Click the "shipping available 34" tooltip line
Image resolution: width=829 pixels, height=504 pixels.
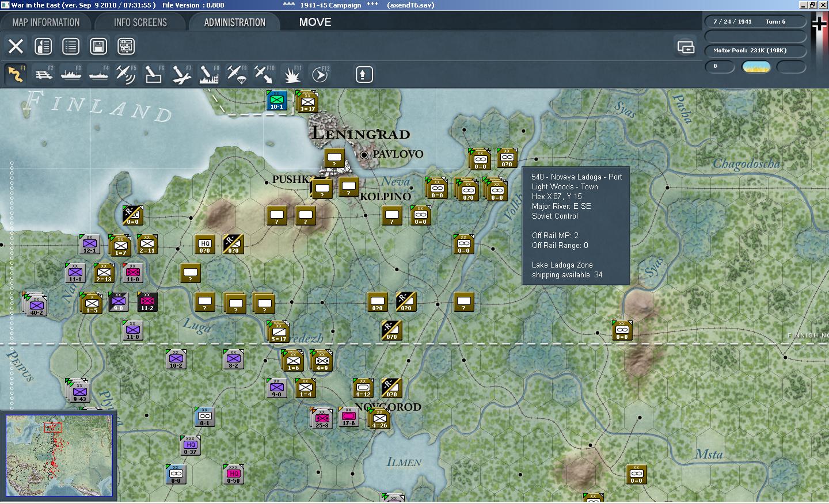click(566, 275)
